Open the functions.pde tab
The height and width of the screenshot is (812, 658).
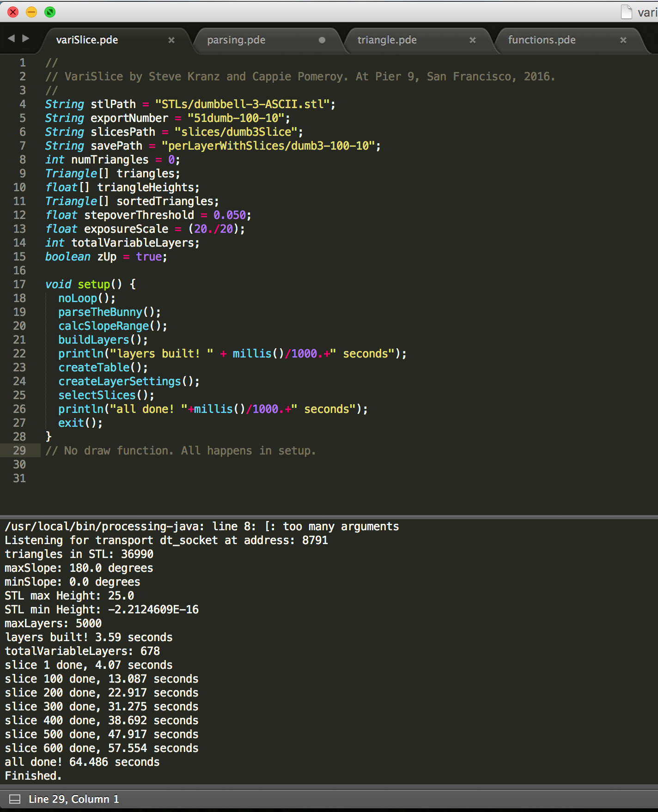542,40
